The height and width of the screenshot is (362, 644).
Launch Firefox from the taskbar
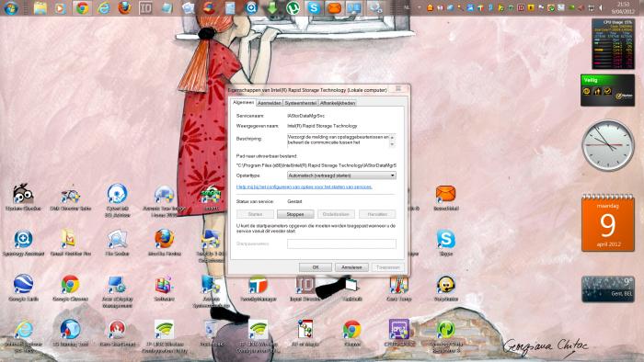pos(124,7)
